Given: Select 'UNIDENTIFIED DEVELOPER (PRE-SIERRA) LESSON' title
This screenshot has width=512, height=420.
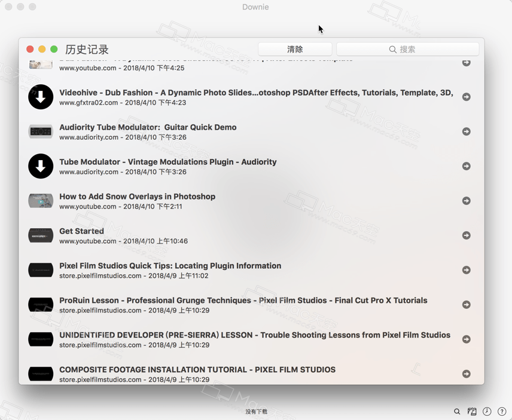Looking at the screenshot, I should 255,335.
